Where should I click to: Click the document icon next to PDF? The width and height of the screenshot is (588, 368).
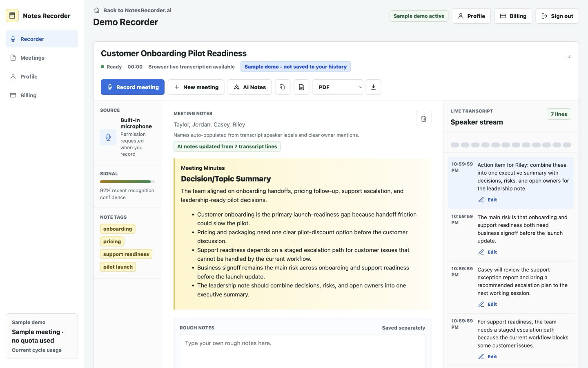[x=301, y=87]
